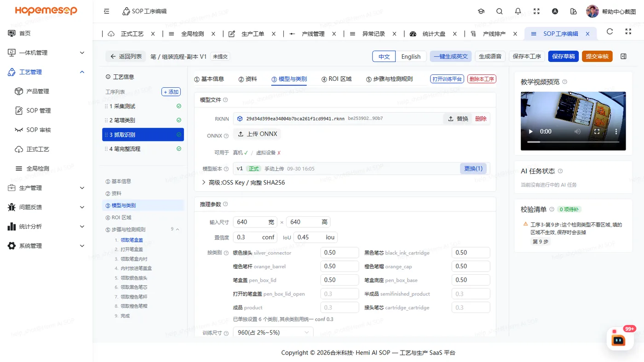Screen dimensions: 644x362
Task: Open 异常记录 page tab
Action: [373, 34]
